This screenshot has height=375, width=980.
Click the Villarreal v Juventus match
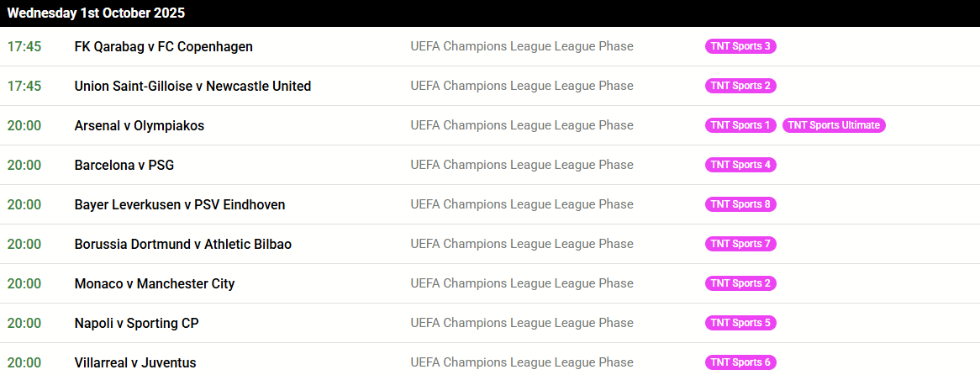(x=135, y=362)
